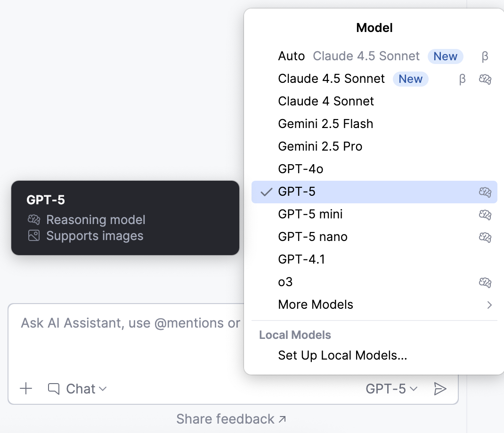Open the GPT-5 model selector near send button
The height and width of the screenshot is (433, 504).
tap(390, 389)
